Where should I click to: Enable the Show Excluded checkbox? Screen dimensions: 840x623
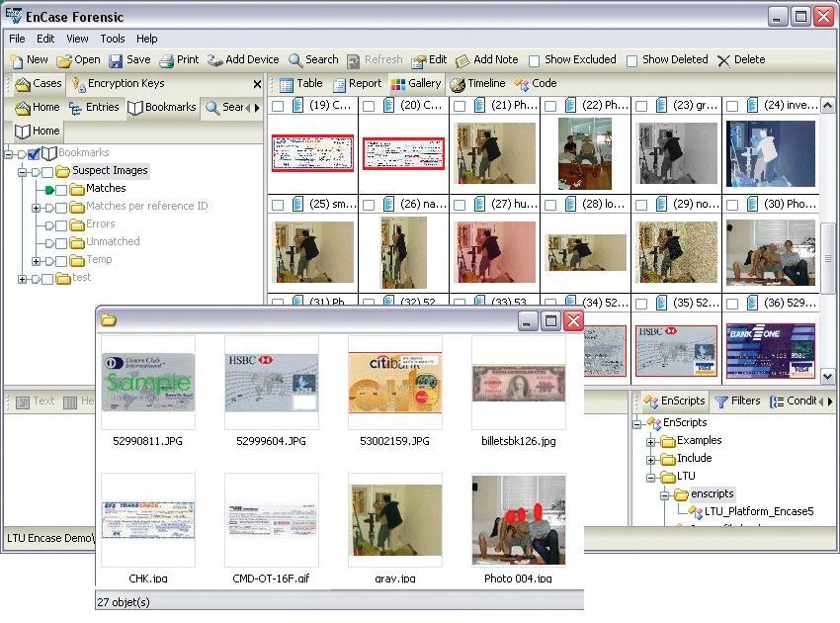click(535, 61)
